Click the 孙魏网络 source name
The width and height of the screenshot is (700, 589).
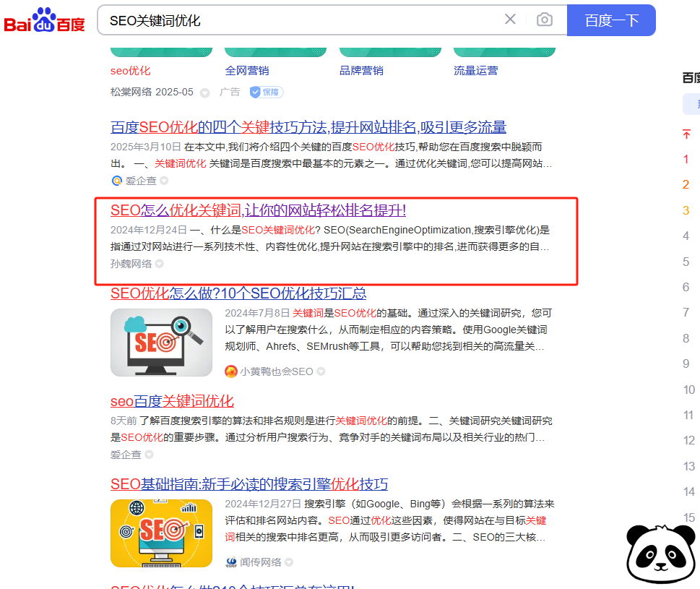pyautogui.click(x=131, y=264)
